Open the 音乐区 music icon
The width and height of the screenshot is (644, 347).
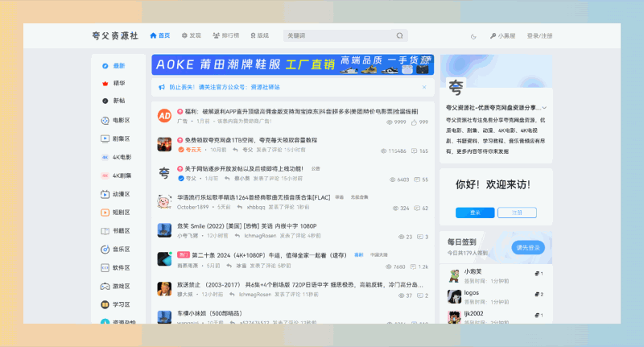pos(105,250)
